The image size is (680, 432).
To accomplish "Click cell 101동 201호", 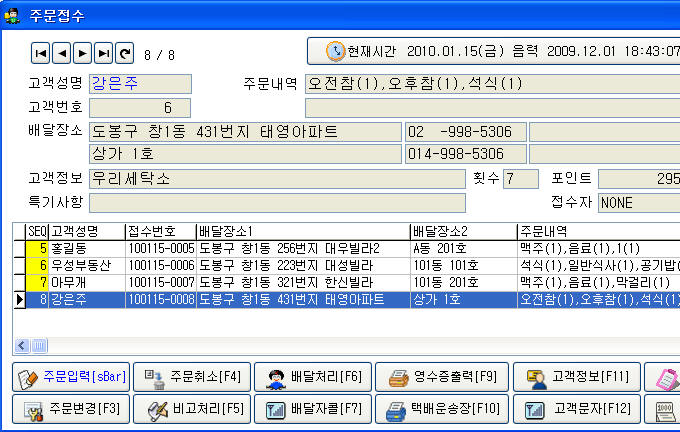I will point(464,283).
